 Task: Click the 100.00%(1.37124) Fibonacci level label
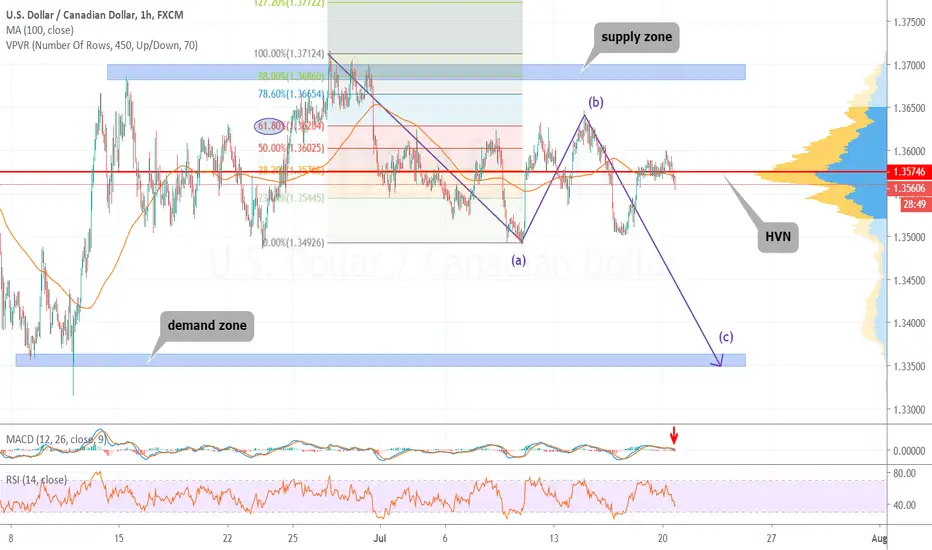(x=289, y=54)
